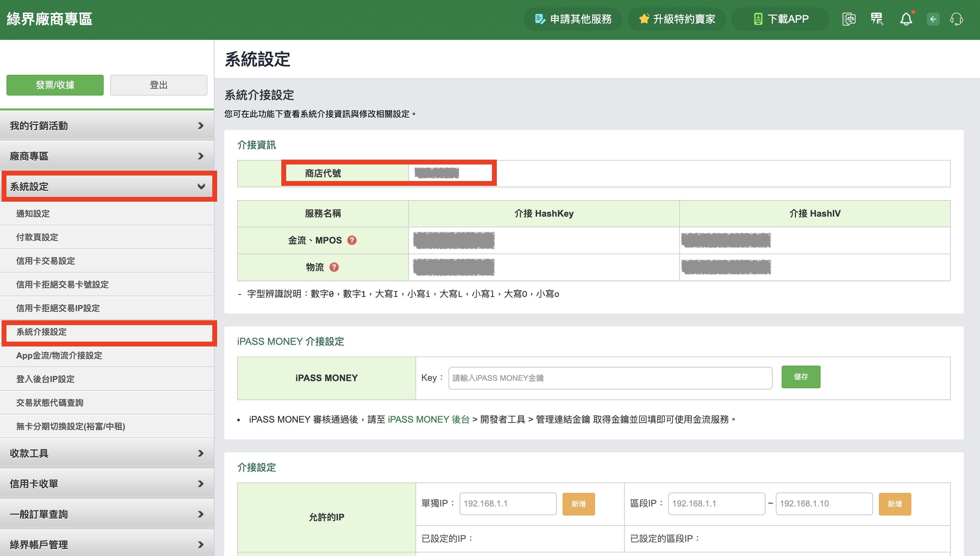Open the notification bell
The width and height of the screenshot is (980, 556).
(906, 19)
